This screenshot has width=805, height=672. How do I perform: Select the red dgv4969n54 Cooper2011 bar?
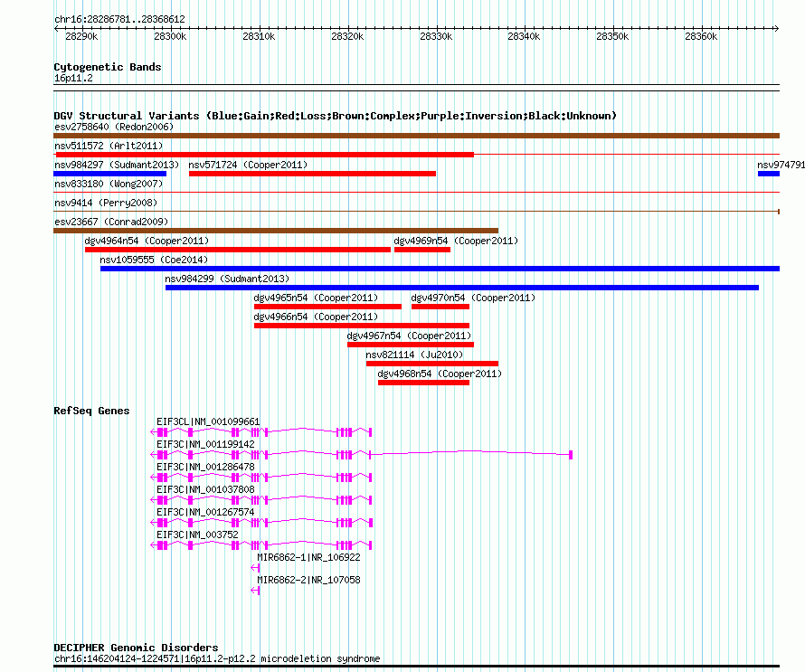pyautogui.click(x=422, y=250)
